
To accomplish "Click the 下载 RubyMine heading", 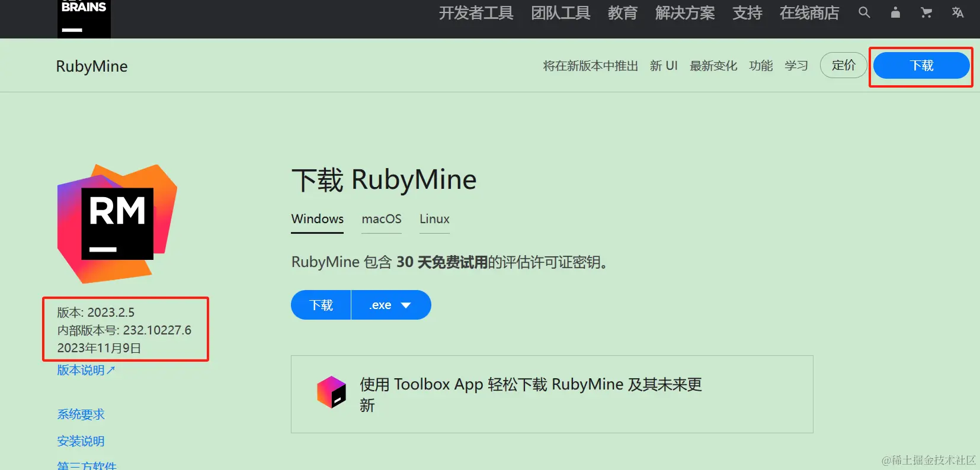I will click(x=384, y=179).
